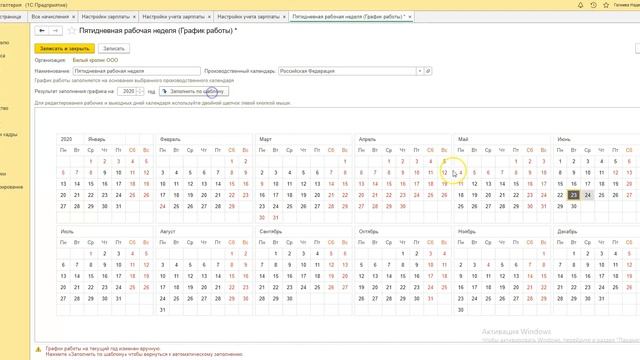
Task: Select September 30 in the calendar
Action: click(x=289, y=299)
